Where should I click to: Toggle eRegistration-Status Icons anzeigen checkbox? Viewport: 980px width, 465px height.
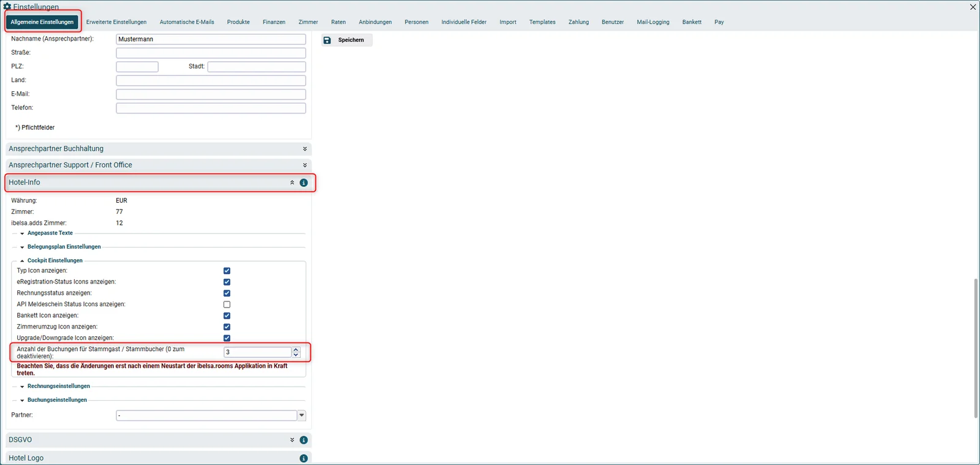(x=227, y=282)
